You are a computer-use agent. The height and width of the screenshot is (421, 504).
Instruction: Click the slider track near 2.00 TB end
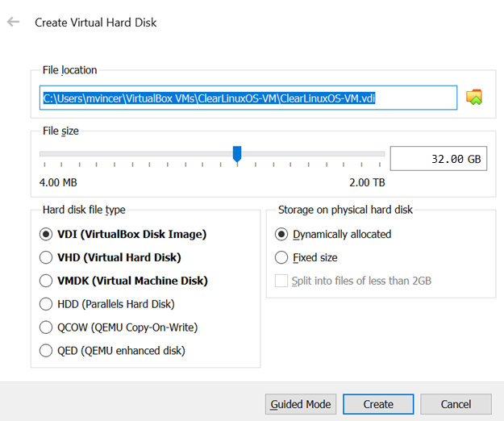click(376, 154)
